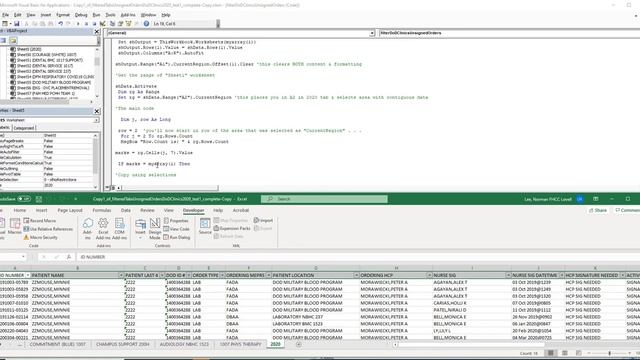The height and width of the screenshot is (360, 640).
Task: Open Expansion Packs in XML group
Action: (232, 228)
